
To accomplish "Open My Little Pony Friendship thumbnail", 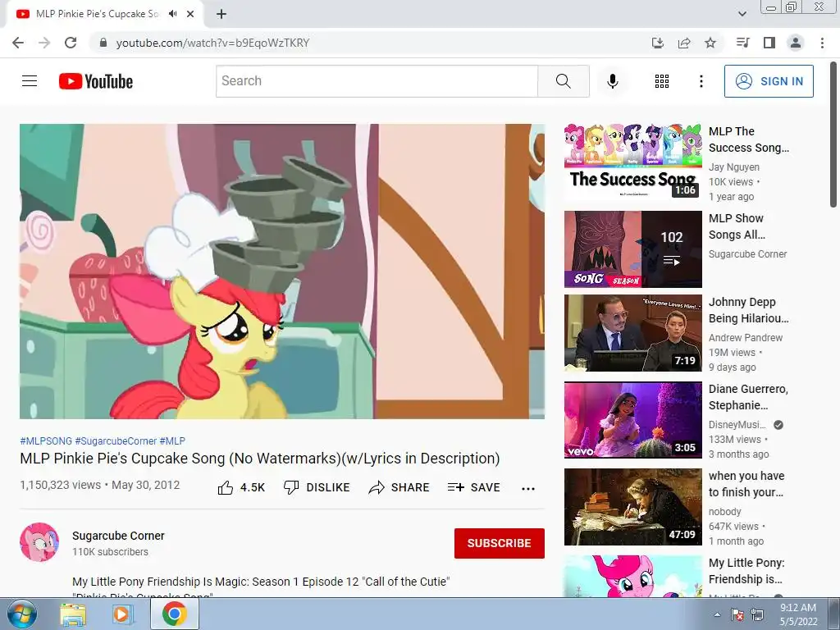I will (x=632, y=577).
